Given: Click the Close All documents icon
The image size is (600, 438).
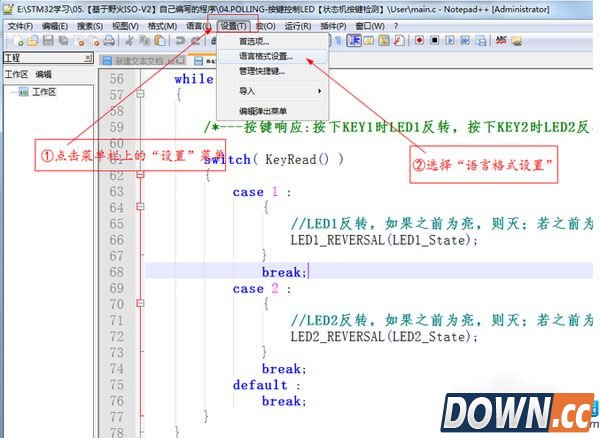Looking at the screenshot, I should coord(95,41).
